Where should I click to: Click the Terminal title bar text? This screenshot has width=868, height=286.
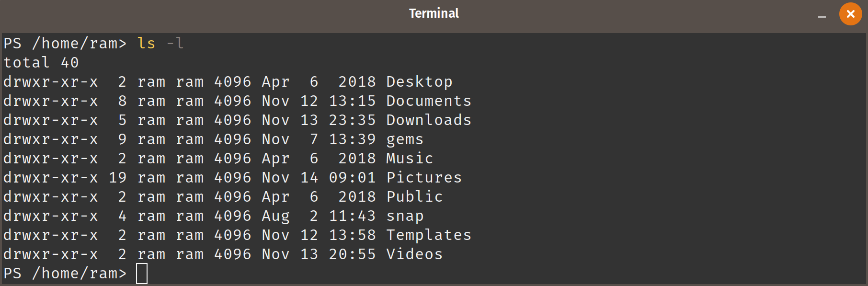tap(434, 13)
